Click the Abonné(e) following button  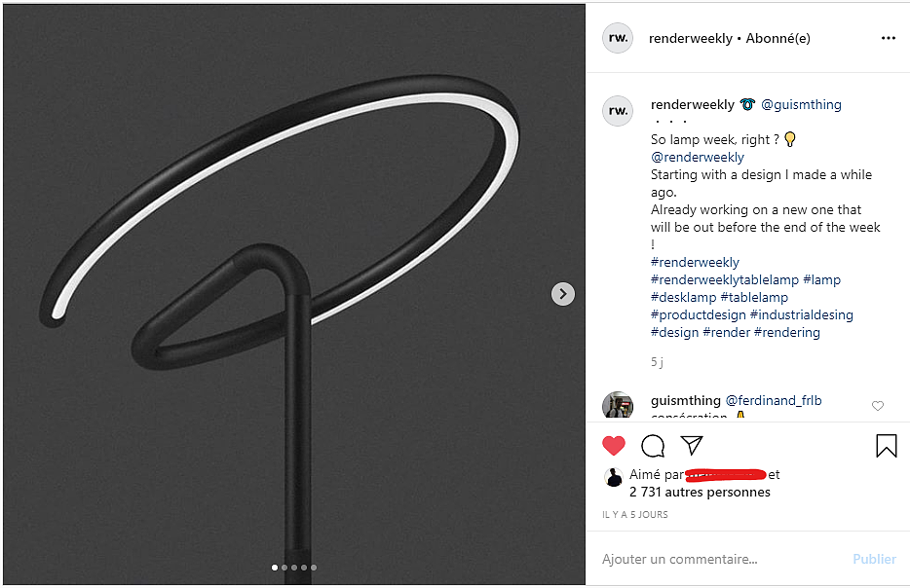777,38
